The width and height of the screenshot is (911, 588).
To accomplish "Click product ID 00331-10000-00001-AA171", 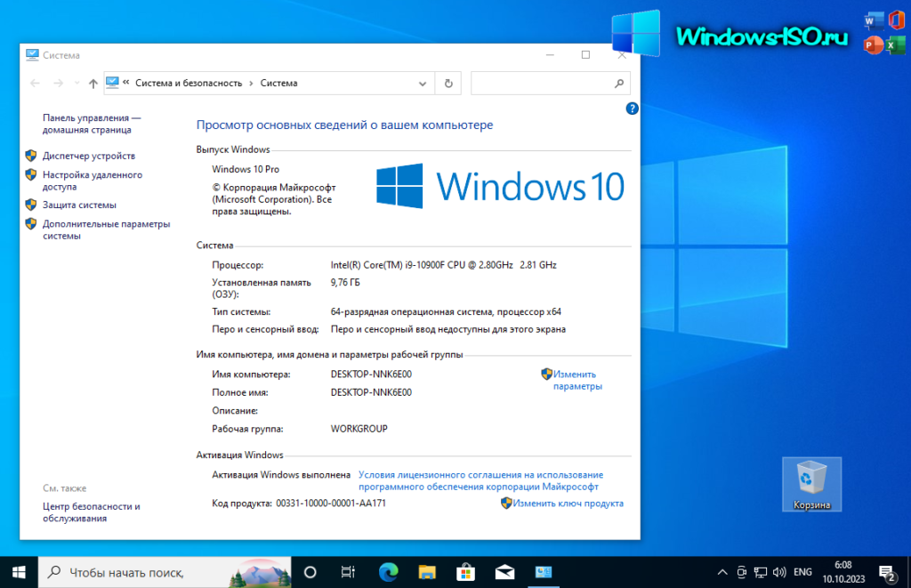I will [331, 503].
